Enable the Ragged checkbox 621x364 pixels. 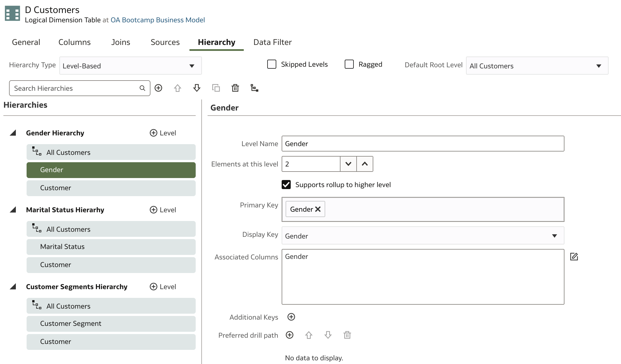click(349, 64)
